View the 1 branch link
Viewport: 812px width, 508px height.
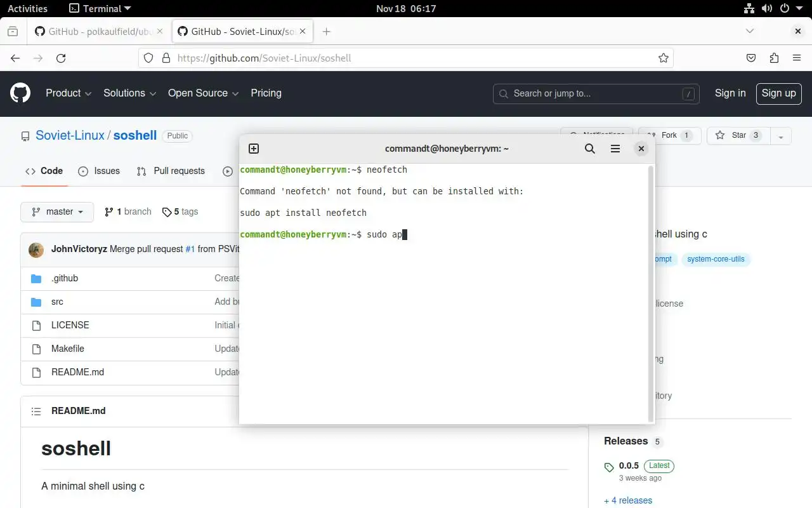click(128, 211)
